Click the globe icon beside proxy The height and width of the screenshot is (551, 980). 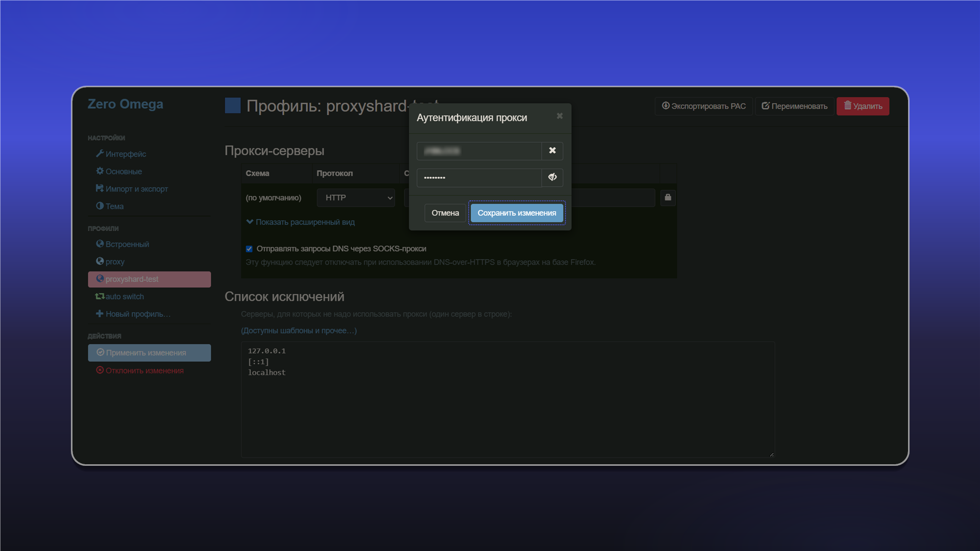100,261
